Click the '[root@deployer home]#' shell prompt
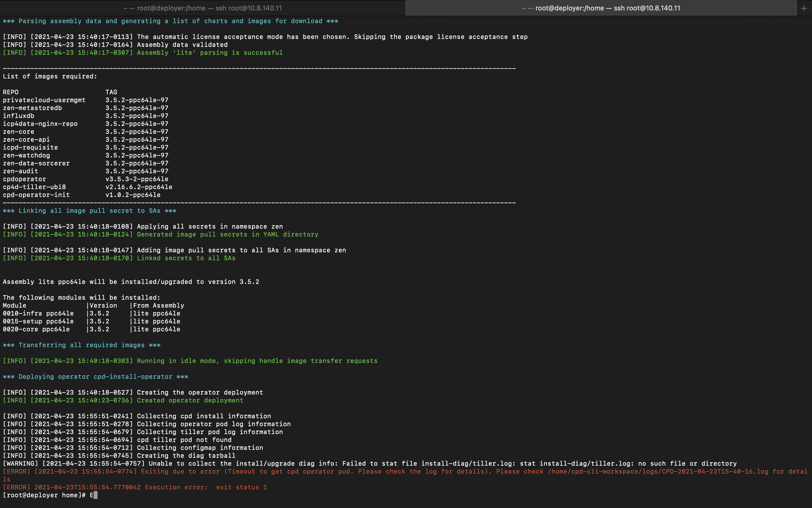Viewport: 812px width, 508px height. (44, 495)
